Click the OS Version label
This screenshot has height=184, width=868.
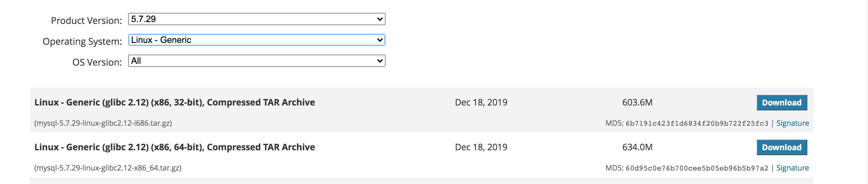97,62
